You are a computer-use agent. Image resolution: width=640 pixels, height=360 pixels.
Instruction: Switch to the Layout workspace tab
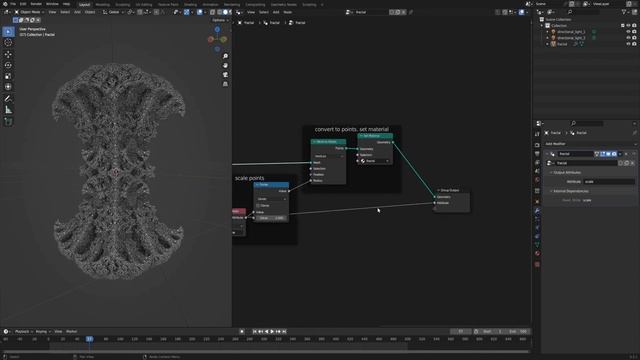pos(84,4)
